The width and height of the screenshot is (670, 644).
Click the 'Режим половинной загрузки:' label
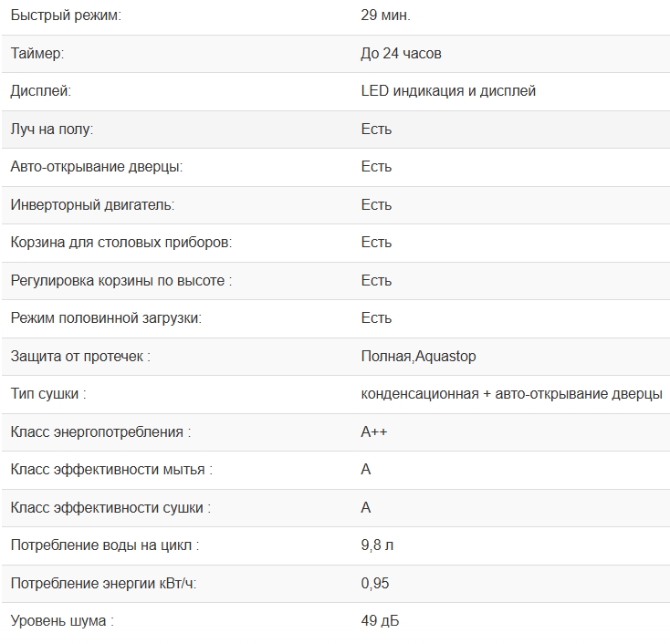click(105, 318)
